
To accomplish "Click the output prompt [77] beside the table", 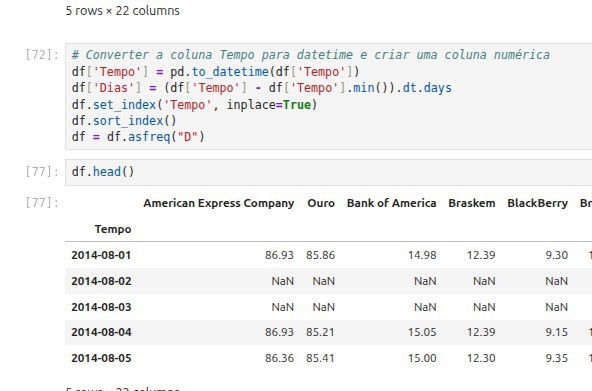I will [42, 203].
